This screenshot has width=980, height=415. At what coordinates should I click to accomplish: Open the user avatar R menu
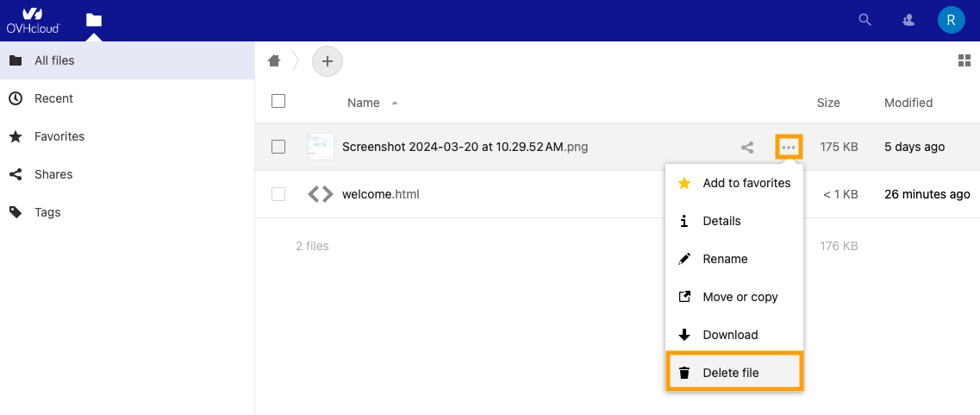point(952,20)
